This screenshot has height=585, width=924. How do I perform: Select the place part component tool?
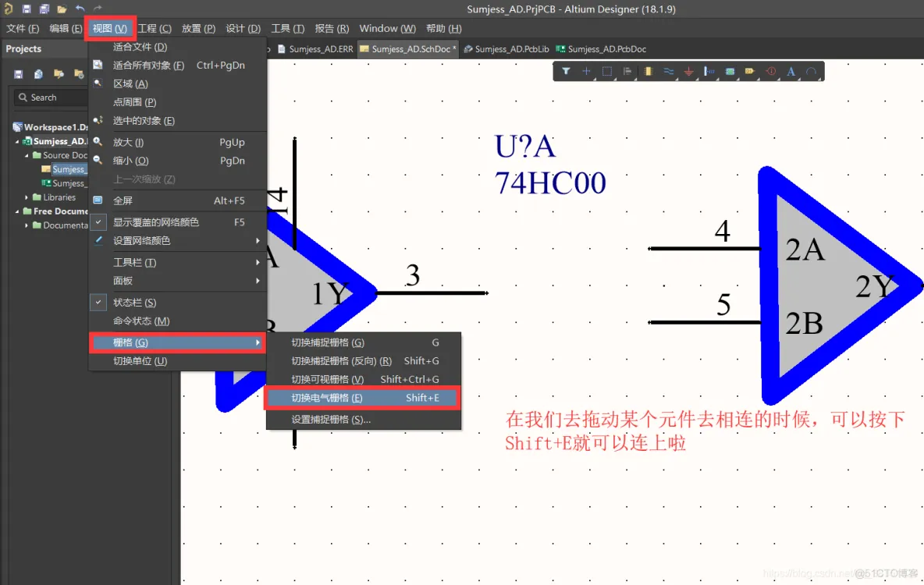tap(649, 71)
